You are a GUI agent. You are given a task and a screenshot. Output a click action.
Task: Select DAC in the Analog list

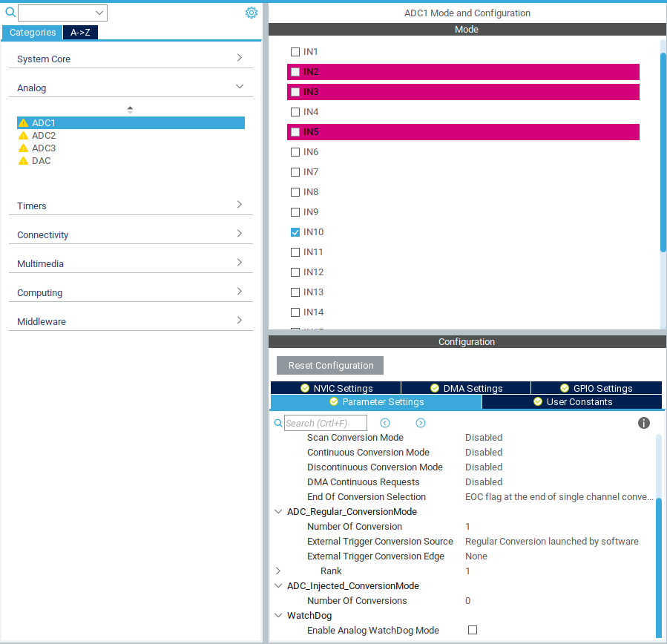coord(42,161)
